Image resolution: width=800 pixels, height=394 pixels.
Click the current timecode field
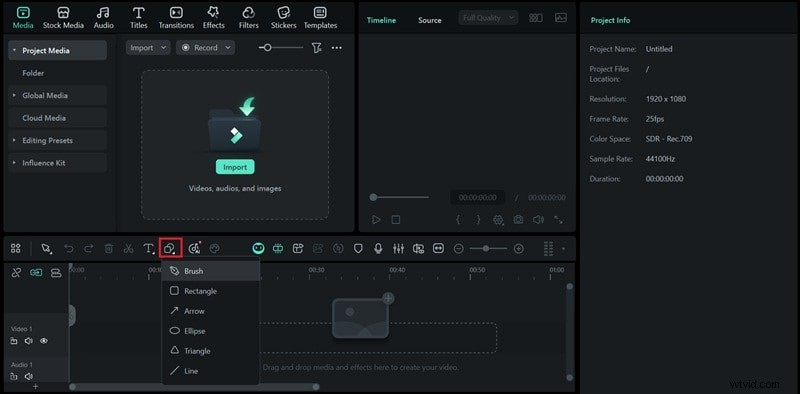[478, 198]
